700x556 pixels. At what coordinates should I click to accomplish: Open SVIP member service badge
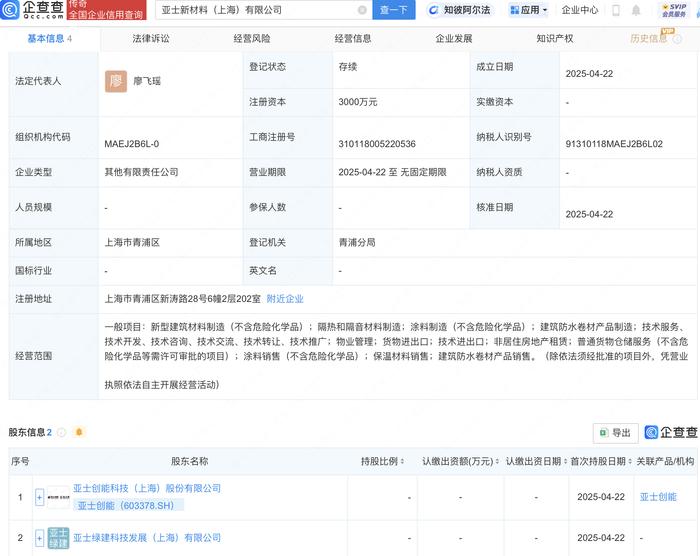coord(674,10)
